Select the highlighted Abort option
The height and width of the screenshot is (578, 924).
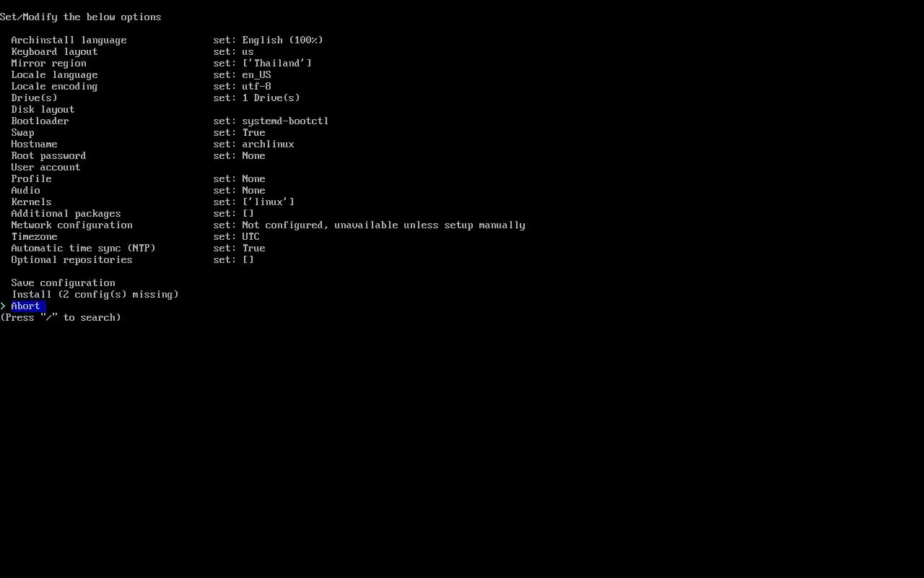(26, 306)
